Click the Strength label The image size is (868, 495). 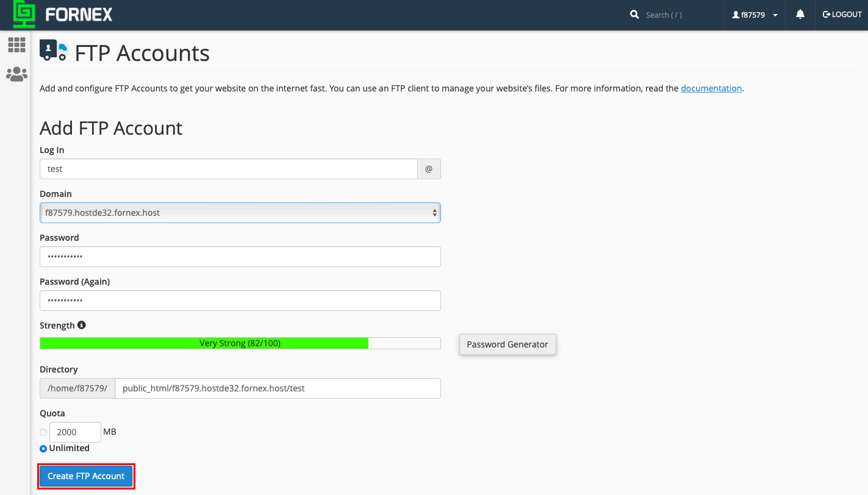(57, 326)
